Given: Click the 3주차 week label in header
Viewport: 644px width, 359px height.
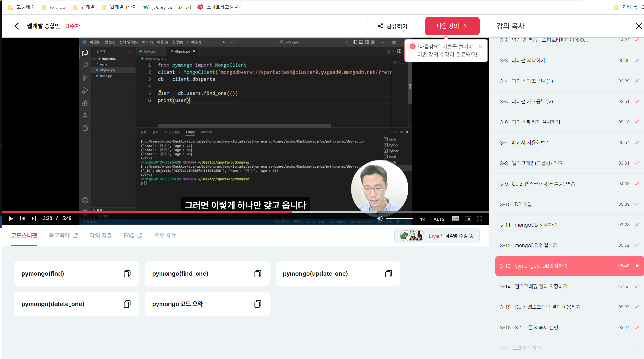Looking at the screenshot, I should 73,26.
